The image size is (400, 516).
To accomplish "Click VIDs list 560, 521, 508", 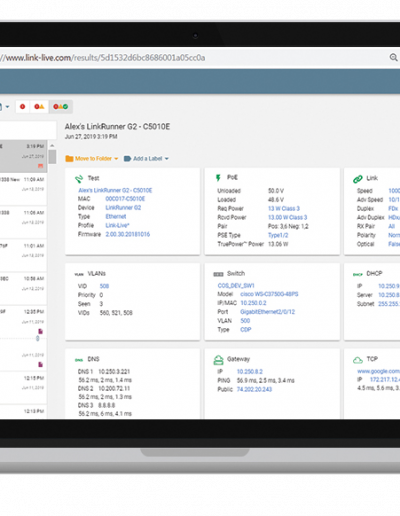I will point(116,313).
